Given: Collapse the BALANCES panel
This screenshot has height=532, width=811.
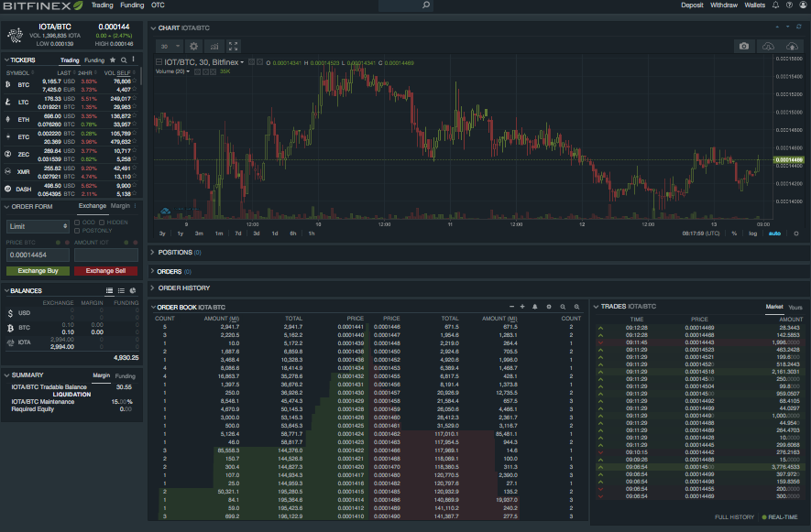Looking at the screenshot, I should (x=6, y=290).
